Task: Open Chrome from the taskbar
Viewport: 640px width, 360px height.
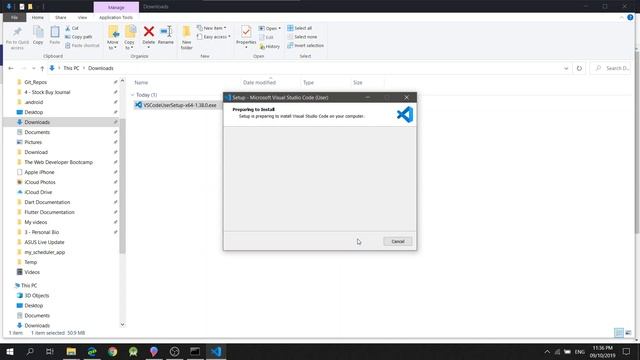Action: pos(113,351)
